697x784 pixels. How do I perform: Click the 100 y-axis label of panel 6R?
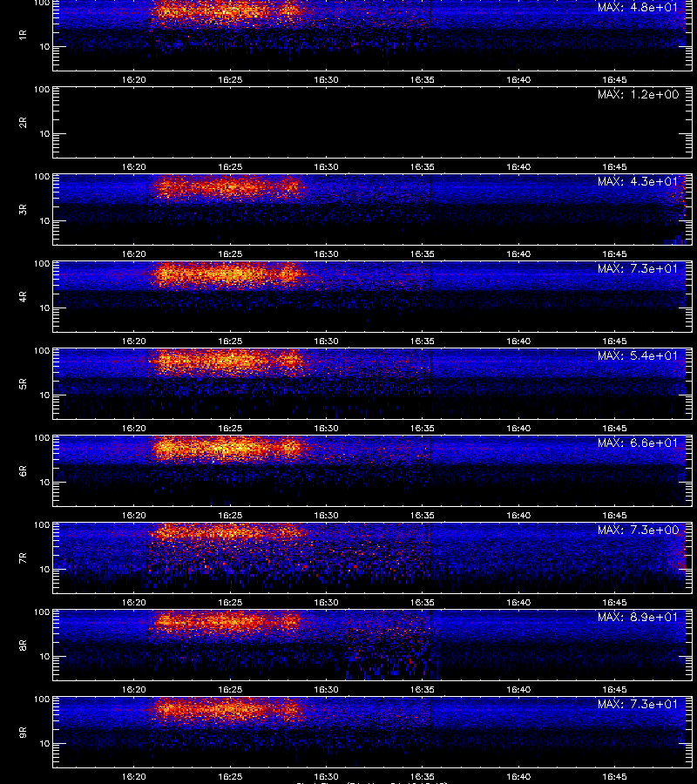tap(42, 438)
